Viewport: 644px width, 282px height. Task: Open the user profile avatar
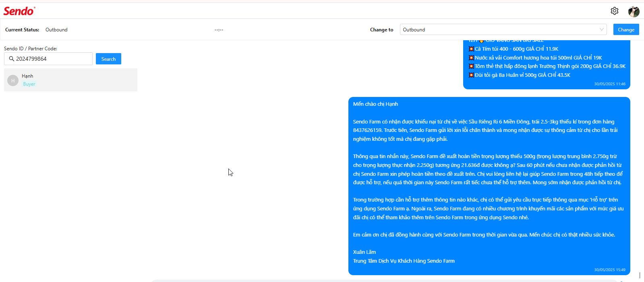pyautogui.click(x=634, y=11)
